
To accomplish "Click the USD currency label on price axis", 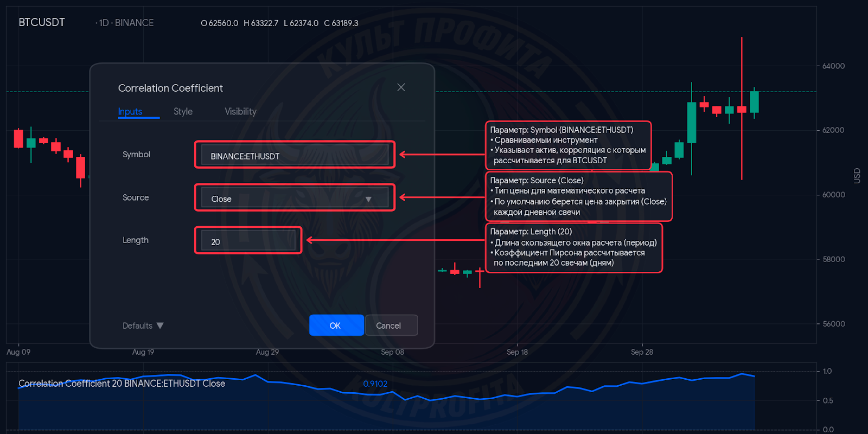I will click(x=857, y=175).
